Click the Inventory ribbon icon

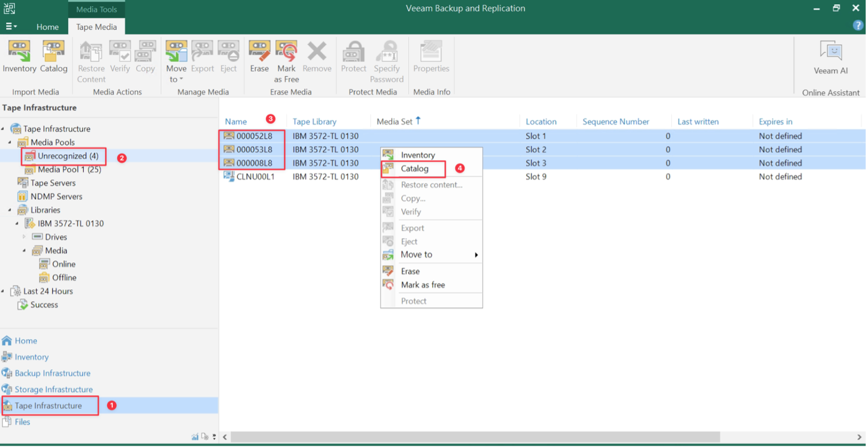tap(19, 57)
